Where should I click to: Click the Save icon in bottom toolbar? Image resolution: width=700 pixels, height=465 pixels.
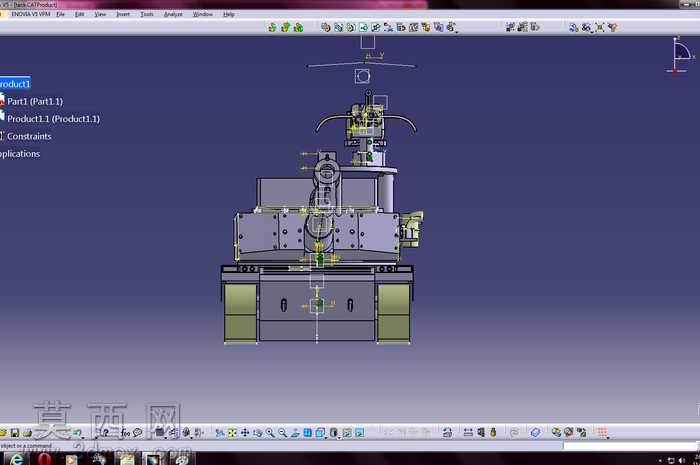tap(15, 432)
